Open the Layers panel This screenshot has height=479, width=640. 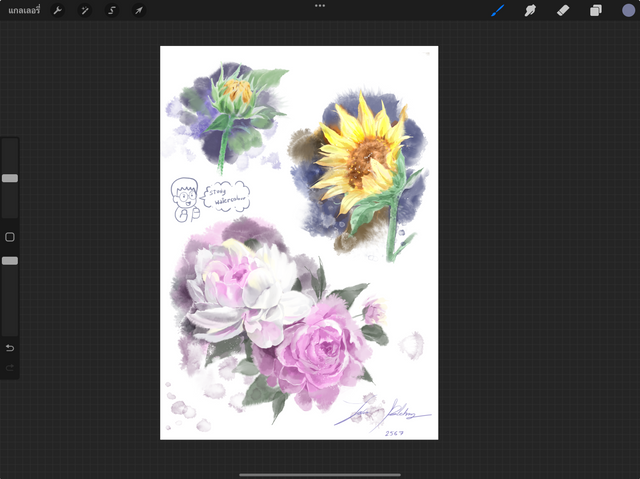[596, 10]
